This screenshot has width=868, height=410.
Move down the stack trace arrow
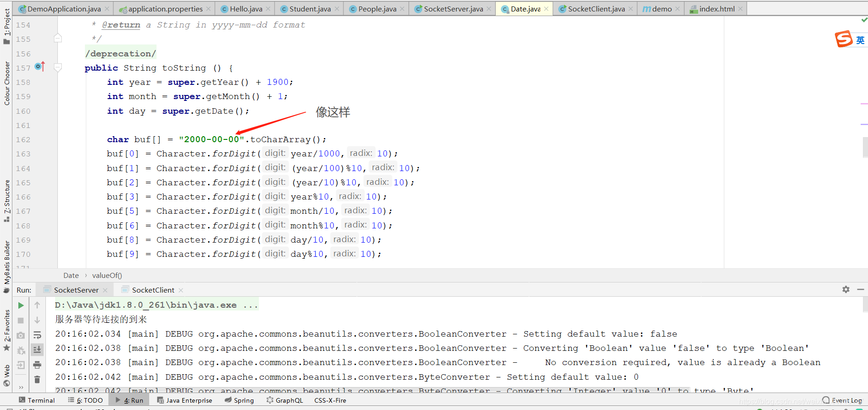tap(37, 320)
